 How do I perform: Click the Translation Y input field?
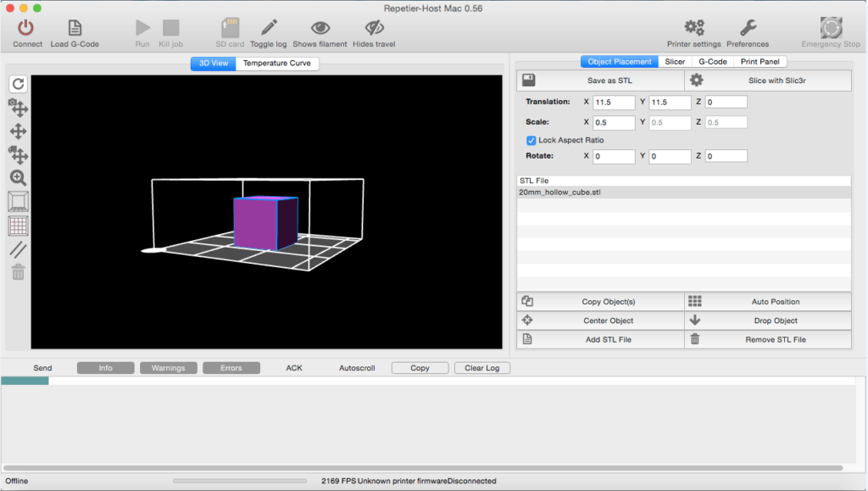670,102
